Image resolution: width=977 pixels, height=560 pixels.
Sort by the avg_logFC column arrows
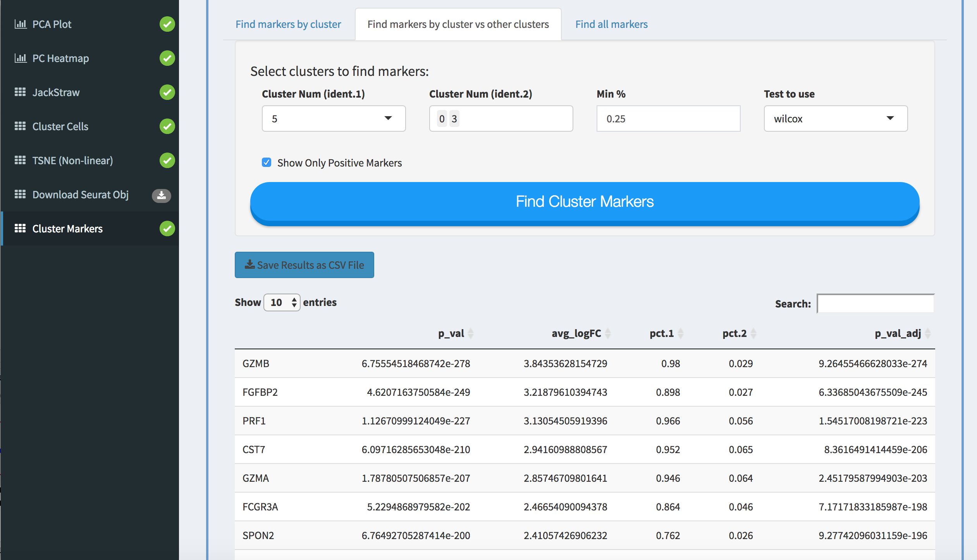click(608, 333)
